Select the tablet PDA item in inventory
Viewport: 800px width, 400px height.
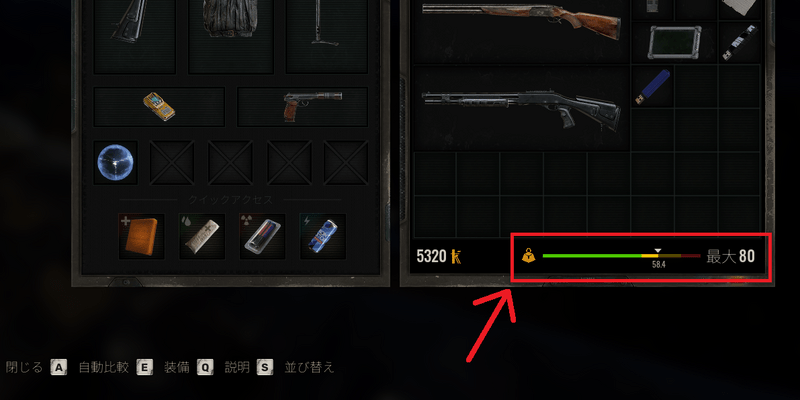(674, 43)
